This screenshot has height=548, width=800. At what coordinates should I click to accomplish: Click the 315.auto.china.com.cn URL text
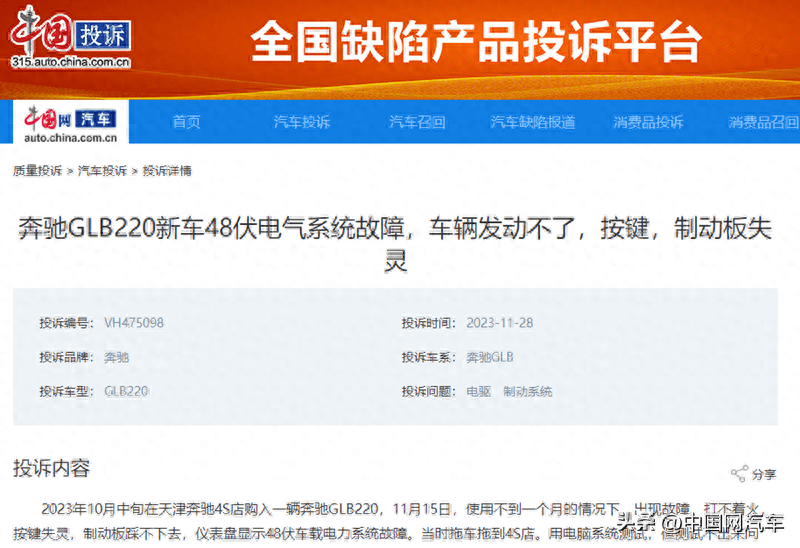point(71,62)
